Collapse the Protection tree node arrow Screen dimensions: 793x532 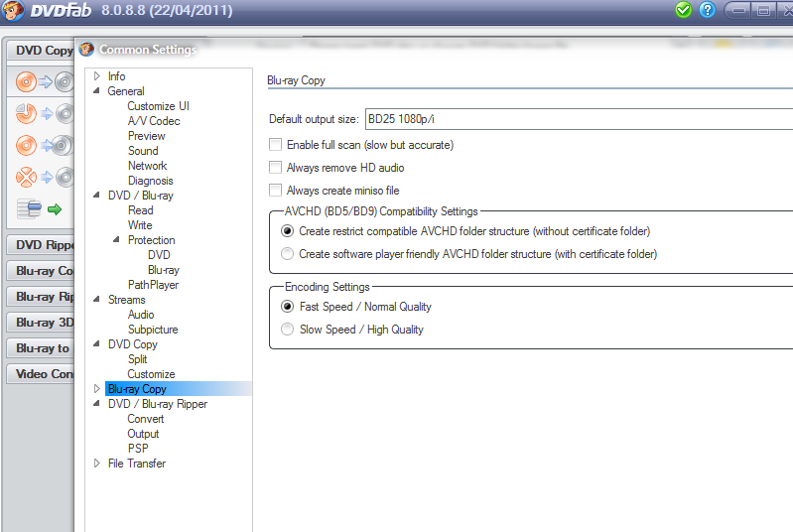coord(116,239)
